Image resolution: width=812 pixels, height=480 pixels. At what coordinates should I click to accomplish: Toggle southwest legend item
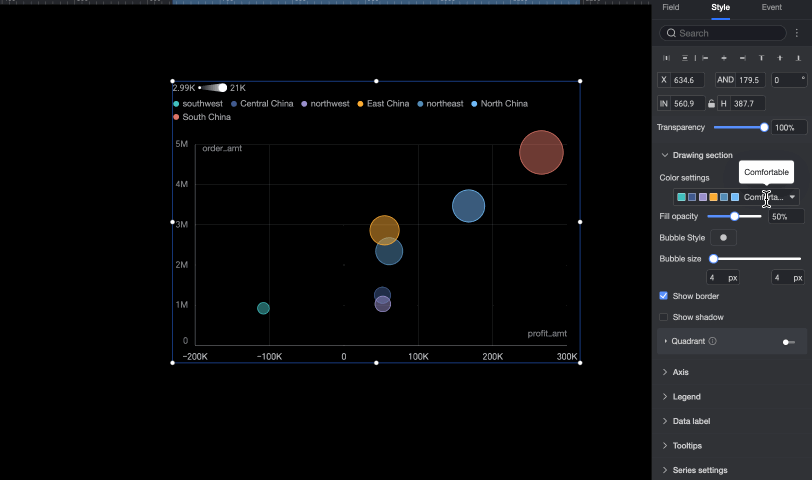[x=198, y=104]
